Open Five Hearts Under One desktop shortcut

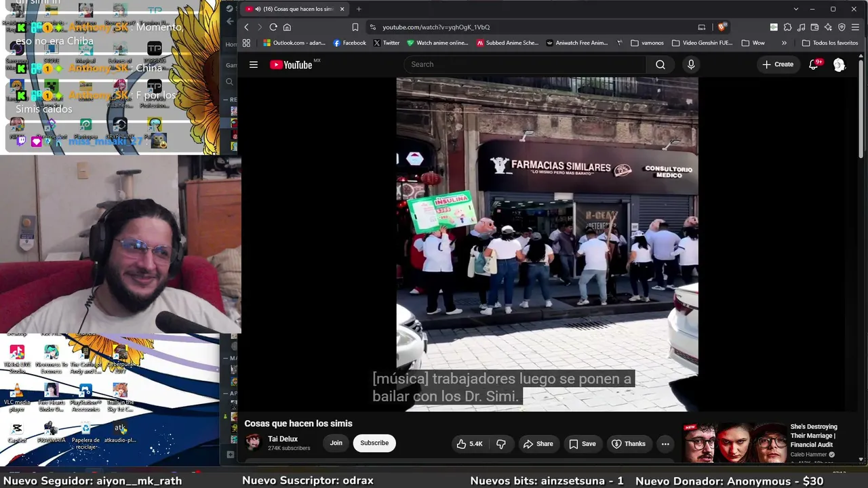(x=51, y=398)
